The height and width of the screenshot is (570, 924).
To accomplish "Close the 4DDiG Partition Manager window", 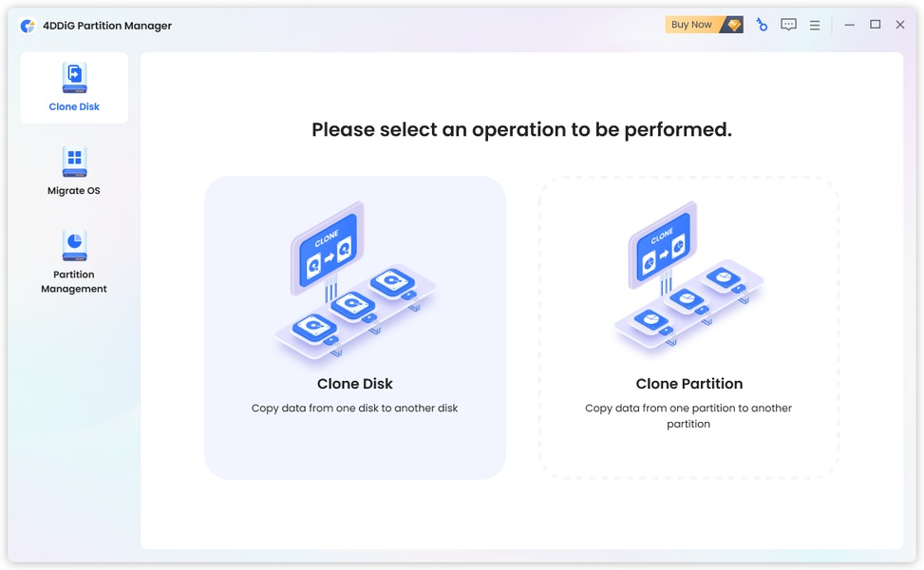I will [x=900, y=25].
